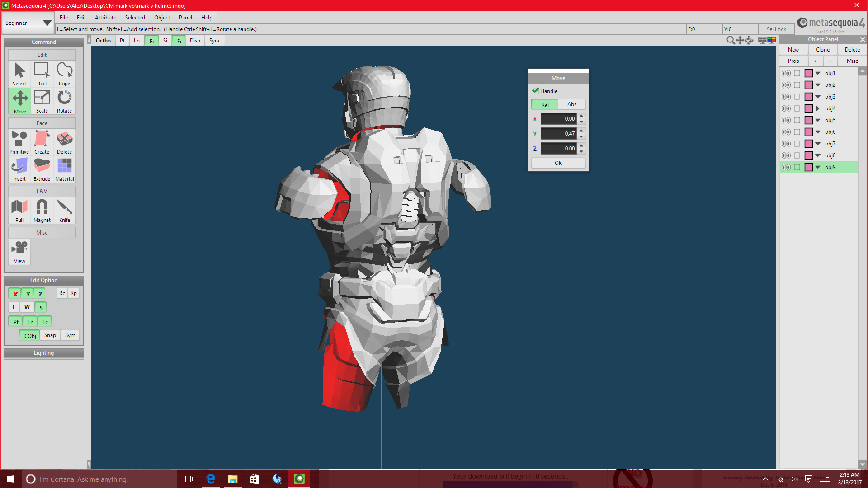
Task: Select the Knife tool
Action: click(65, 211)
